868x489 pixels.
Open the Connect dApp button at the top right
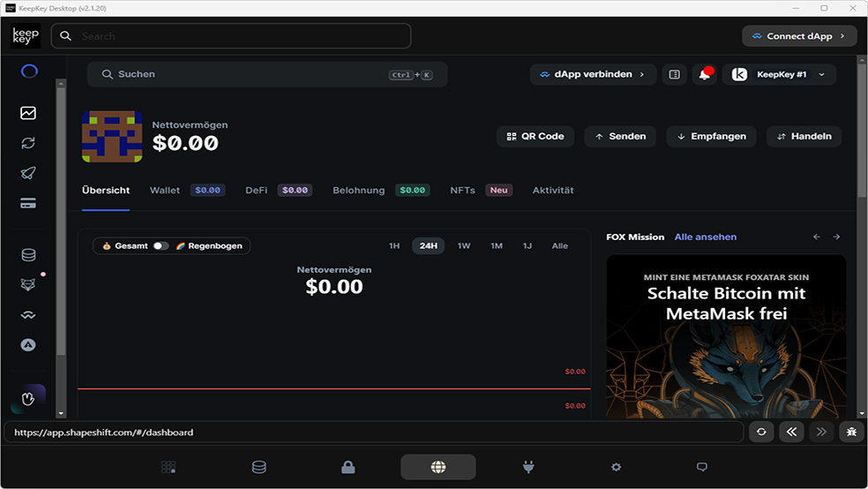click(799, 36)
